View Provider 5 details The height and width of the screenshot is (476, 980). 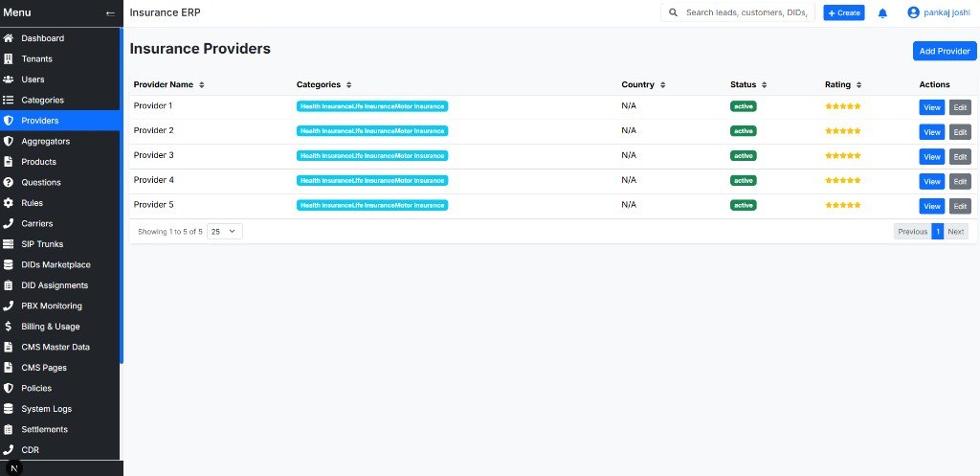pos(931,207)
